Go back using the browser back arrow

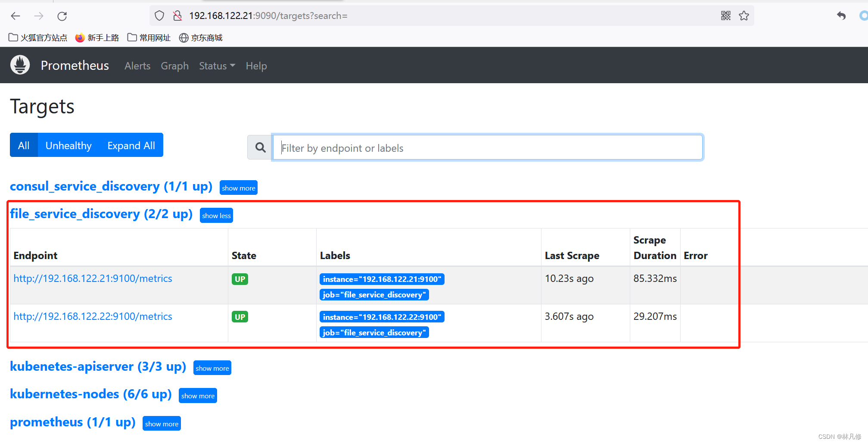(16, 16)
